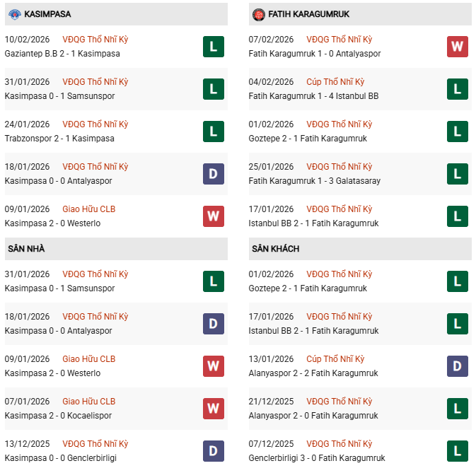The width and height of the screenshot is (476, 473).
Task: Select the SÂN KHÁCH section header
Action: pyautogui.click(x=274, y=249)
